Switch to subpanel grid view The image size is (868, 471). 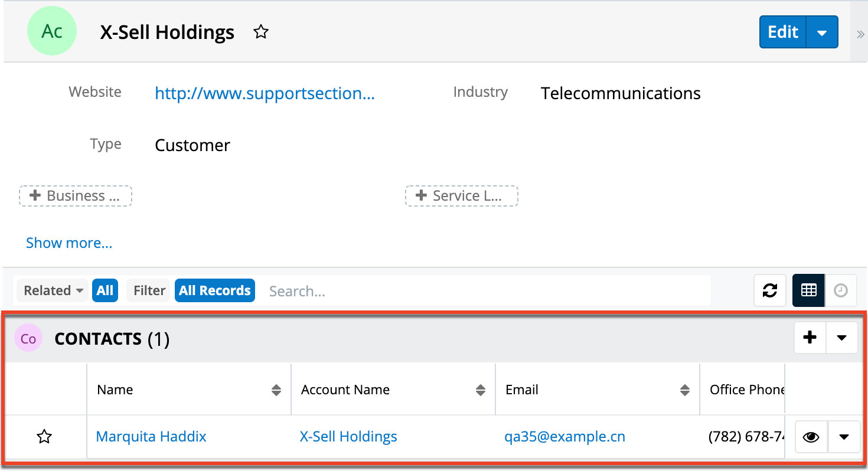808,290
